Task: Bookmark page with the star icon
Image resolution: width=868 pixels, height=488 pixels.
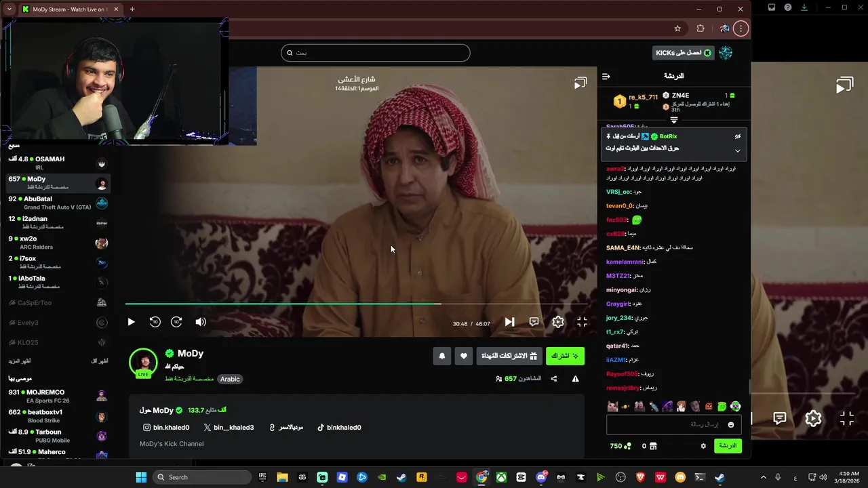Action: click(677, 28)
